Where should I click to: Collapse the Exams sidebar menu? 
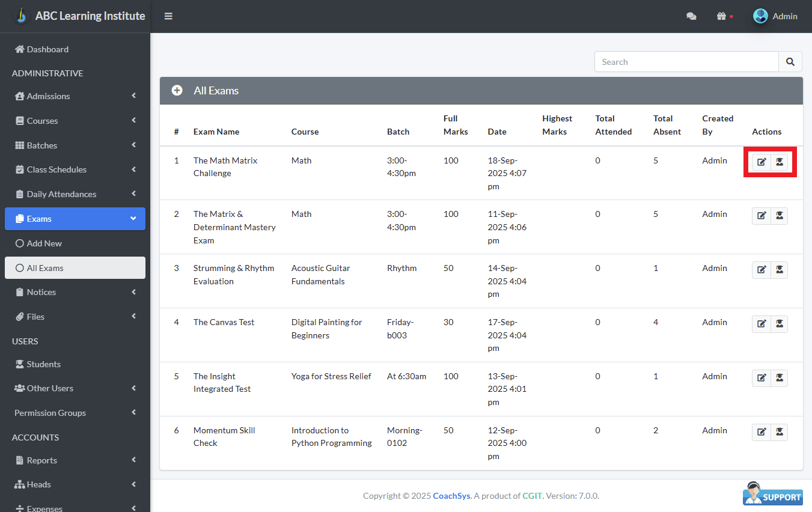pyautogui.click(x=75, y=219)
